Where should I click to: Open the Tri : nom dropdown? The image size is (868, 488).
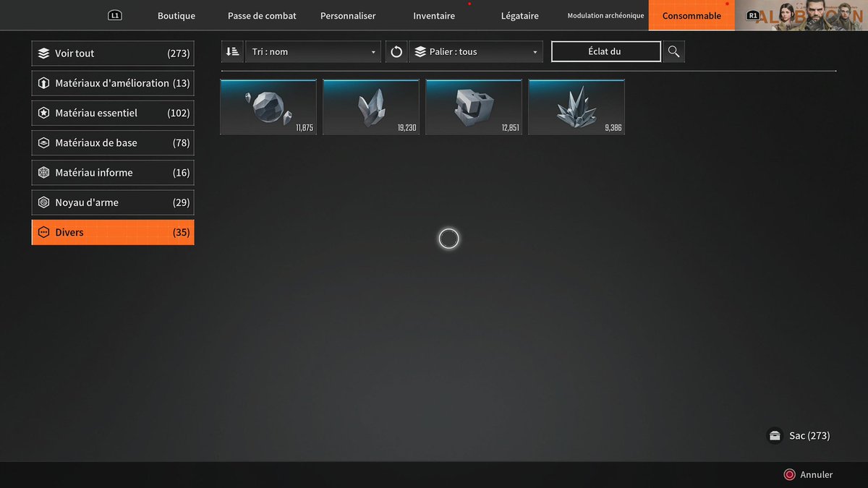click(313, 51)
